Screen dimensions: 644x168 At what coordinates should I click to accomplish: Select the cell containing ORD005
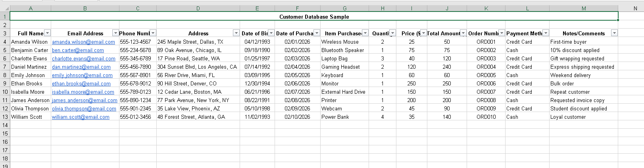486,75
